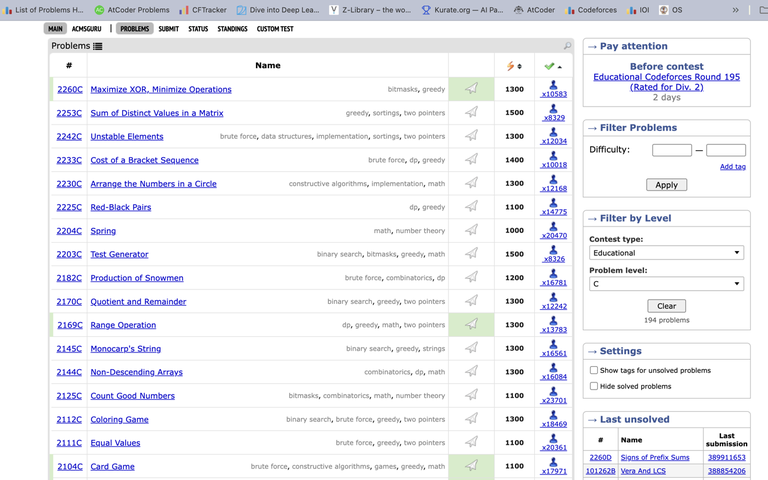Open Vera And LCS problem link
768x480 pixels.
[x=643, y=471]
